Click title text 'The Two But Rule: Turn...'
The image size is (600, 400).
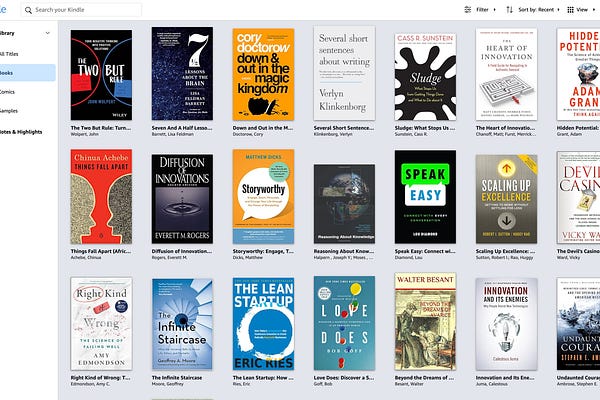[x=101, y=128]
